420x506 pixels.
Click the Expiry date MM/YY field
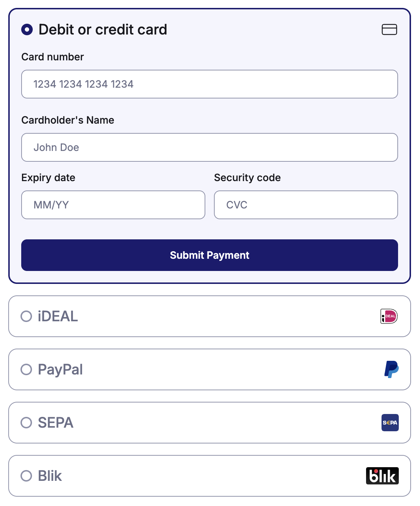pyautogui.click(x=113, y=205)
